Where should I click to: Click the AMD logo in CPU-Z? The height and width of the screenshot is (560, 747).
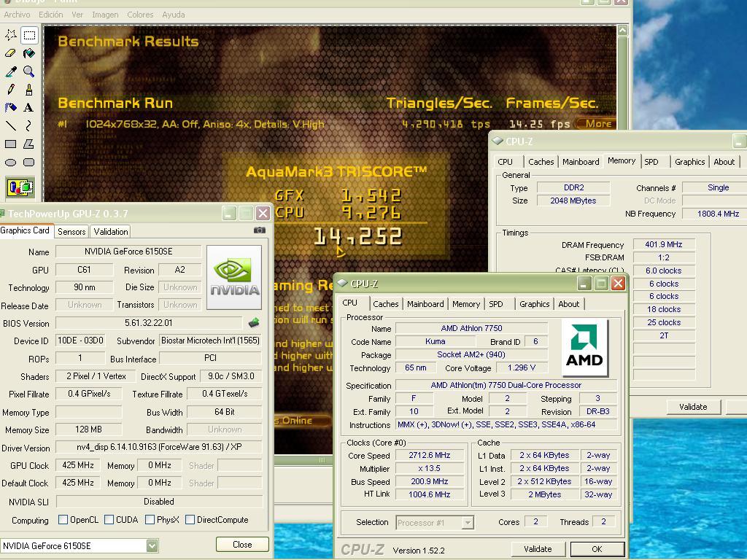click(584, 348)
